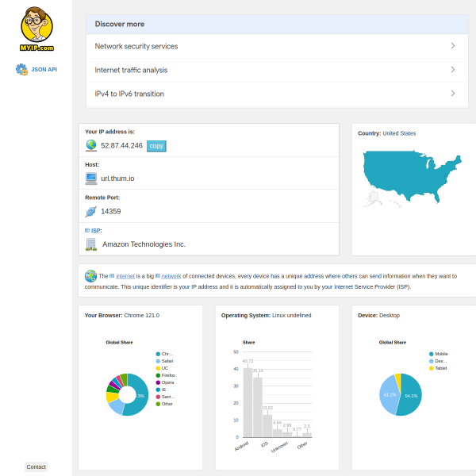Click the MYIP.com mascot logo
The height and width of the screenshot is (476, 476).
tap(36, 29)
